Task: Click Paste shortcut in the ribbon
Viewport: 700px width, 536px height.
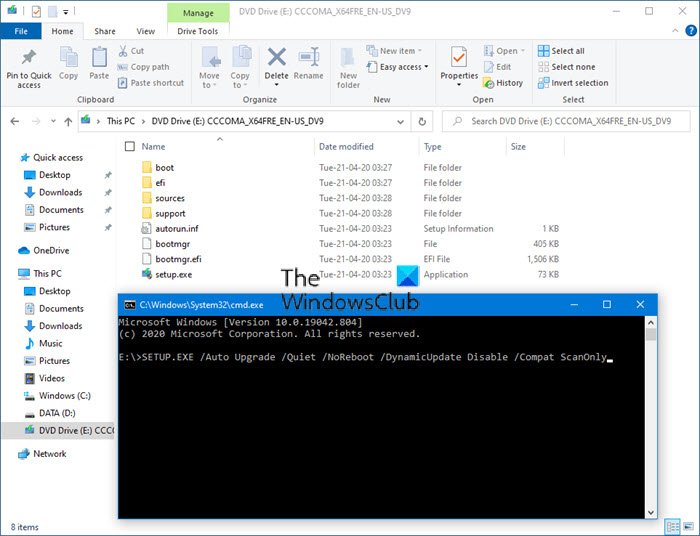Action: pyautogui.click(x=151, y=83)
